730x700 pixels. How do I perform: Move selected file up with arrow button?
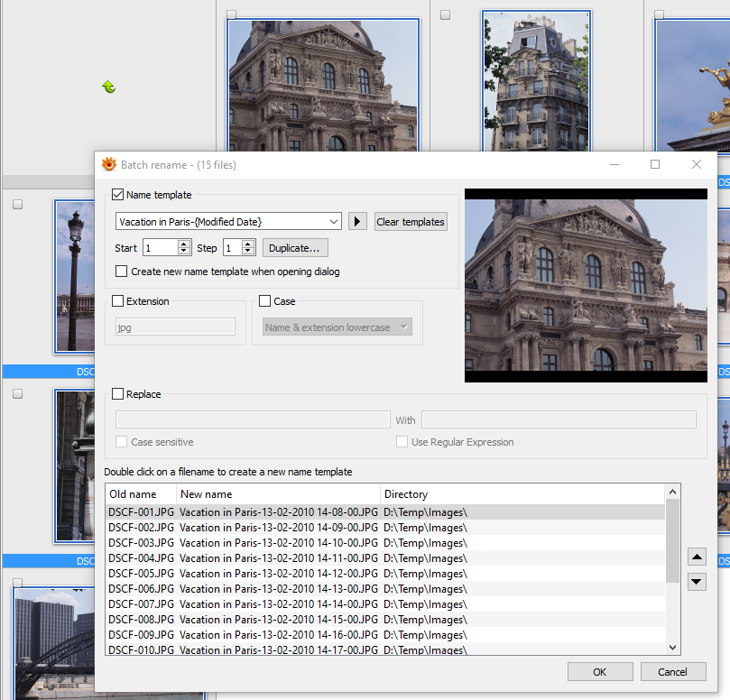tap(696, 557)
